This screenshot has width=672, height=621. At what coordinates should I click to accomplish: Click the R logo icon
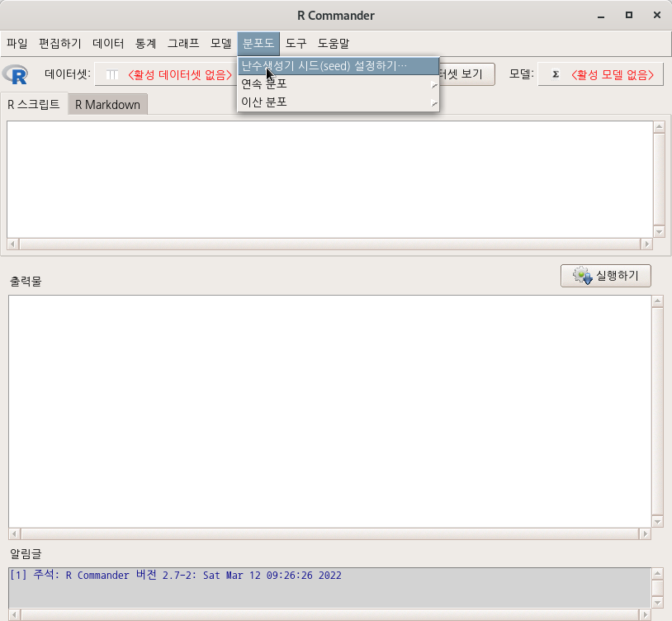[x=16, y=74]
